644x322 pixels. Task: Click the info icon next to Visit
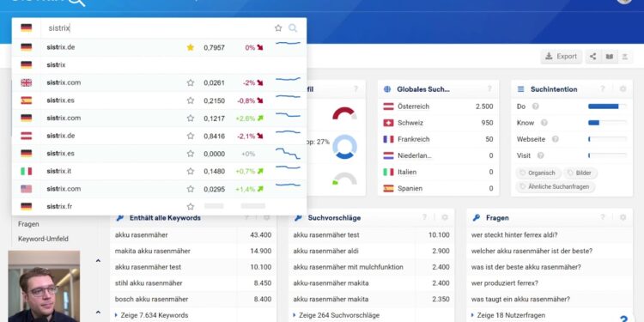[x=540, y=155]
